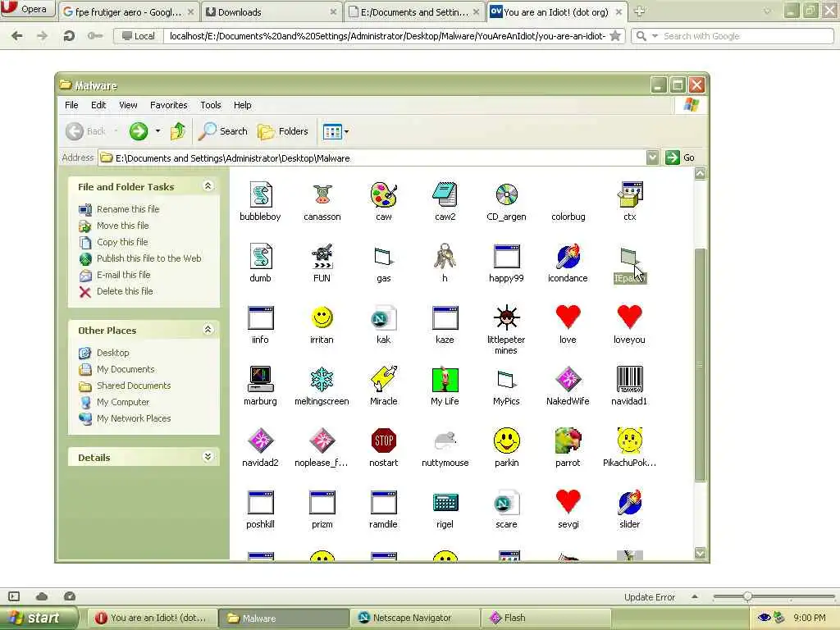Expand the Address bar dropdown
This screenshot has height=630, width=840.
(x=652, y=157)
